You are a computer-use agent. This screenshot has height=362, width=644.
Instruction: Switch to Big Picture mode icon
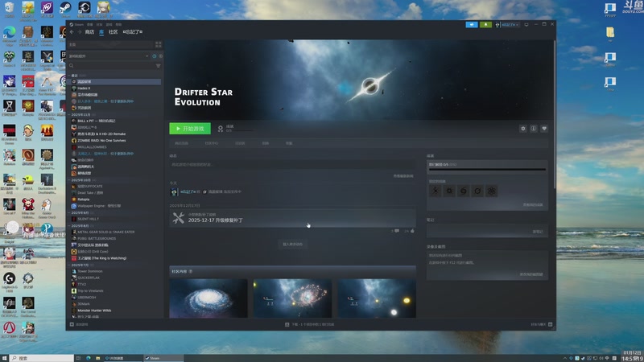pos(526,25)
